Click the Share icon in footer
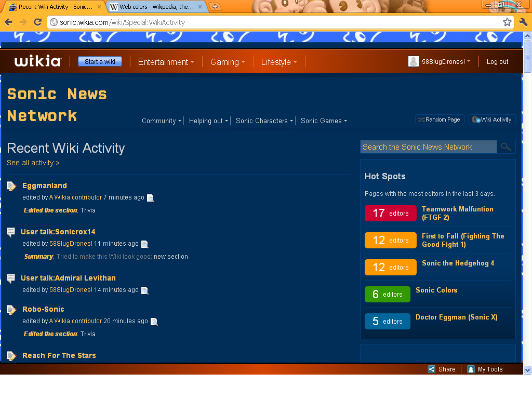 click(x=432, y=369)
